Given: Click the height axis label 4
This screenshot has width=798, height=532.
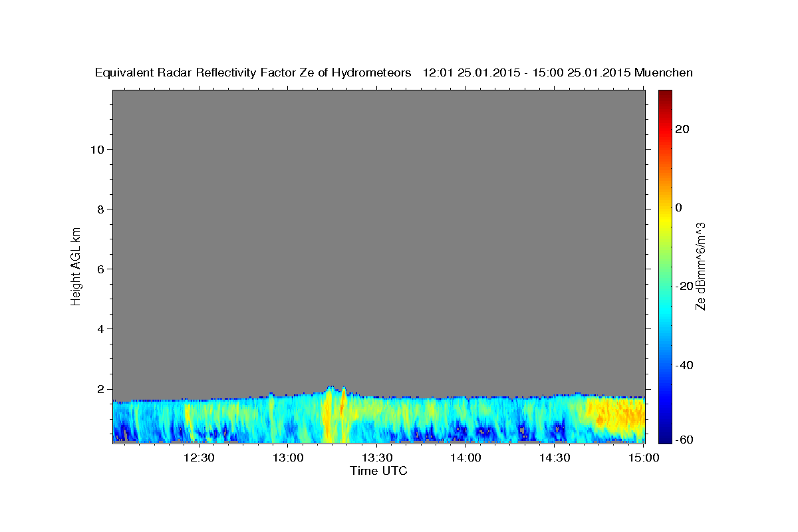Looking at the screenshot, I should pos(100,329).
